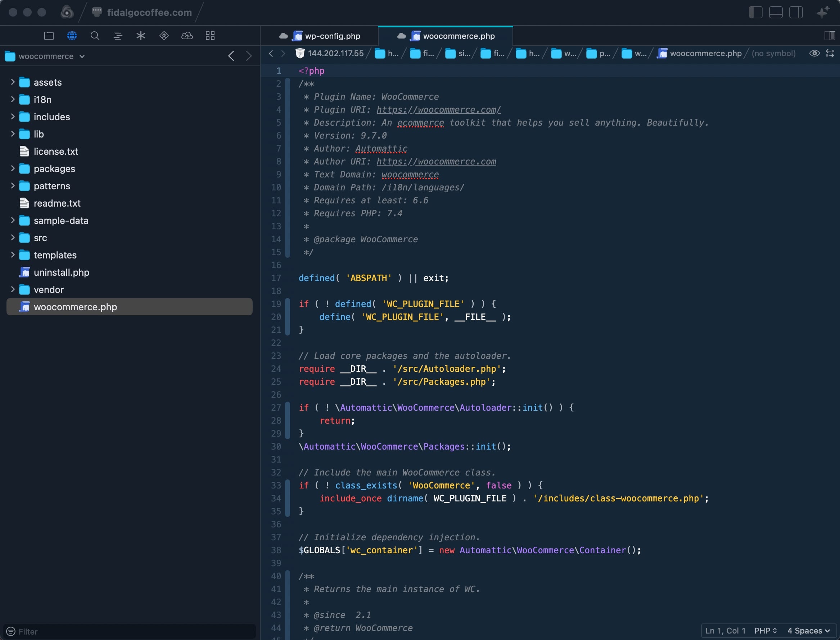
Task: Go back in sidebar folder history
Action: coord(231,56)
